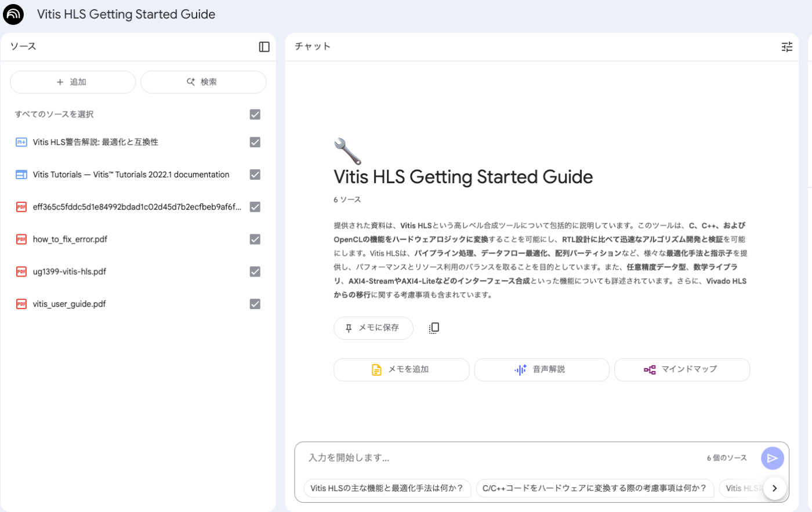Uncheck the eff365c5fddc5d1e PDF source checkbox
812x512 pixels.
click(x=255, y=207)
